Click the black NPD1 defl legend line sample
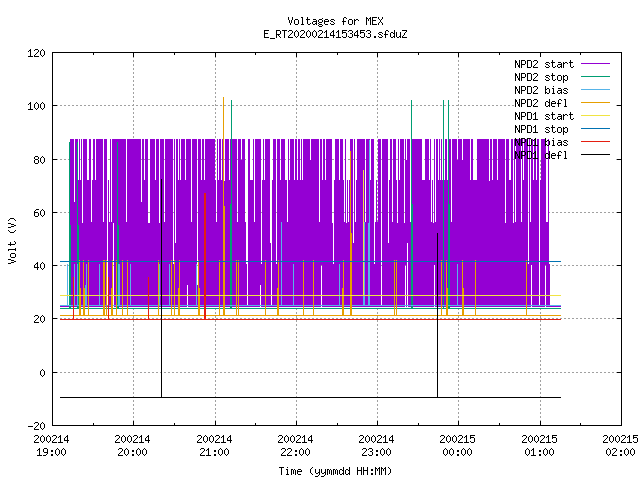The image size is (640, 480). pos(595,155)
